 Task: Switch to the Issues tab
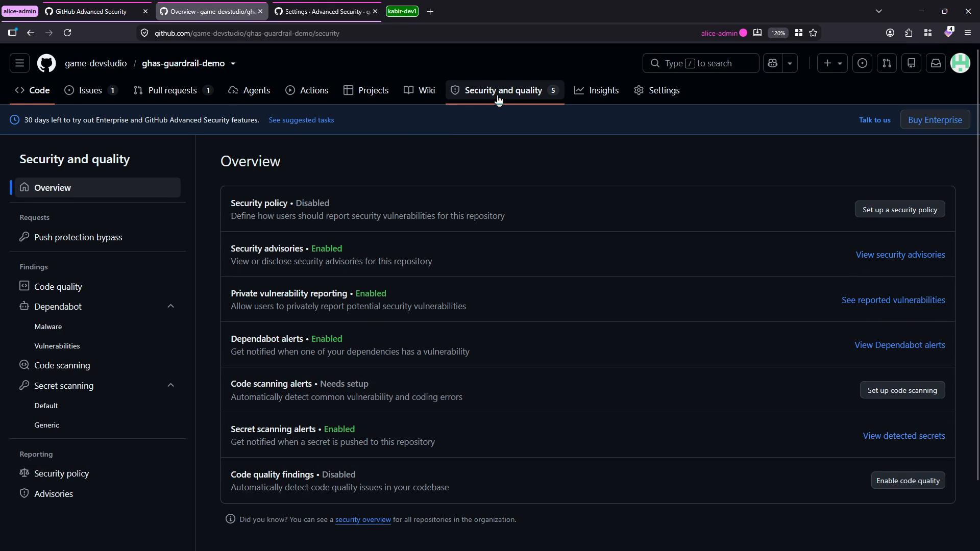tap(91, 90)
